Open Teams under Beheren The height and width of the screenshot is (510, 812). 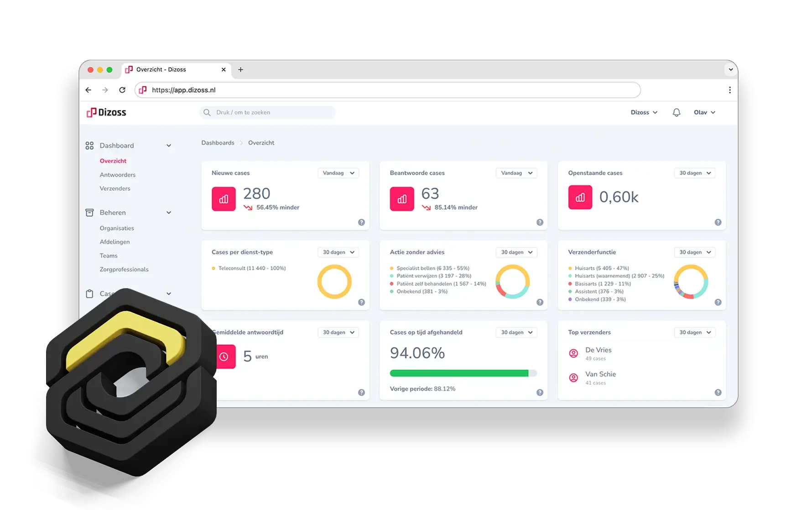[109, 256]
